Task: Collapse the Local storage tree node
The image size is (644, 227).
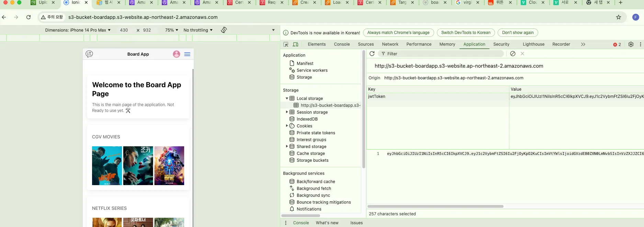Action: click(x=287, y=99)
